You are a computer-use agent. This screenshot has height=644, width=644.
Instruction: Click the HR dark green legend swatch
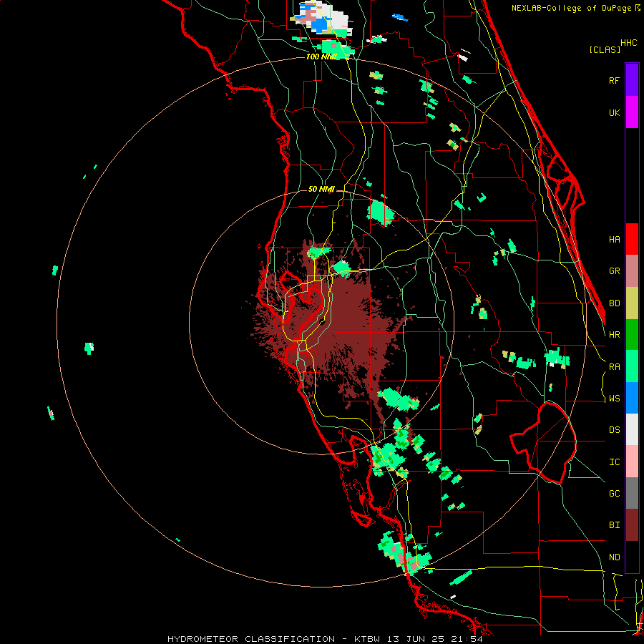(632, 334)
